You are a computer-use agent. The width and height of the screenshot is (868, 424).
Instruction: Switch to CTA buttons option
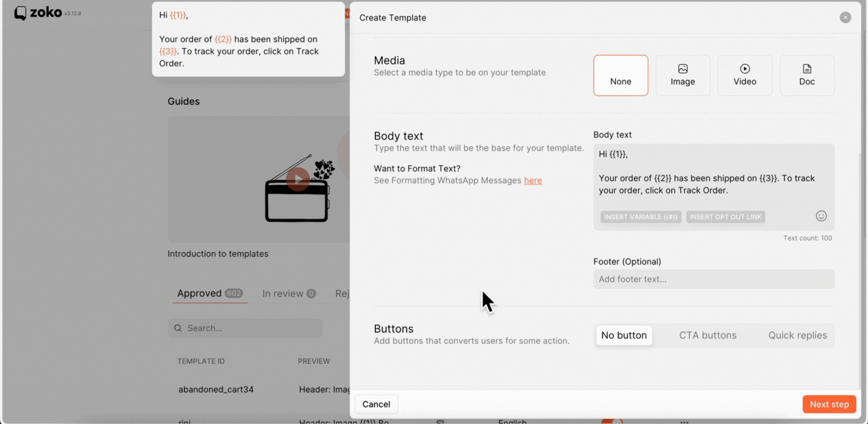(707, 335)
